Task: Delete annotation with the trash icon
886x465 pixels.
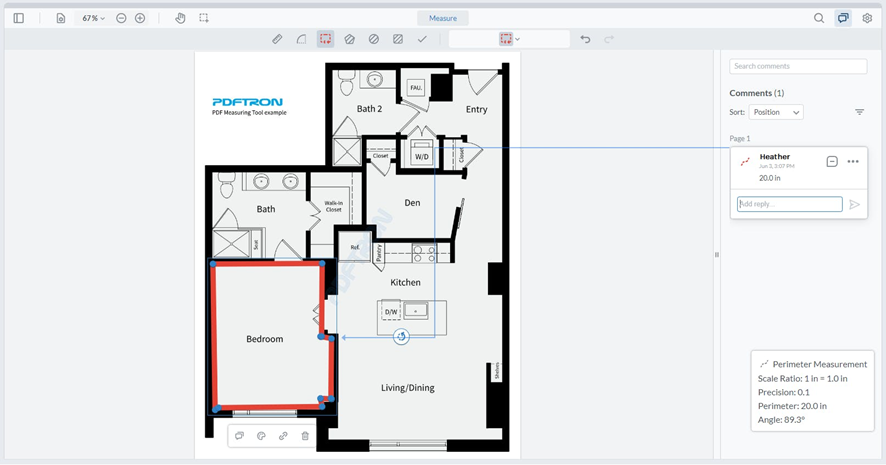Action: coord(305,436)
